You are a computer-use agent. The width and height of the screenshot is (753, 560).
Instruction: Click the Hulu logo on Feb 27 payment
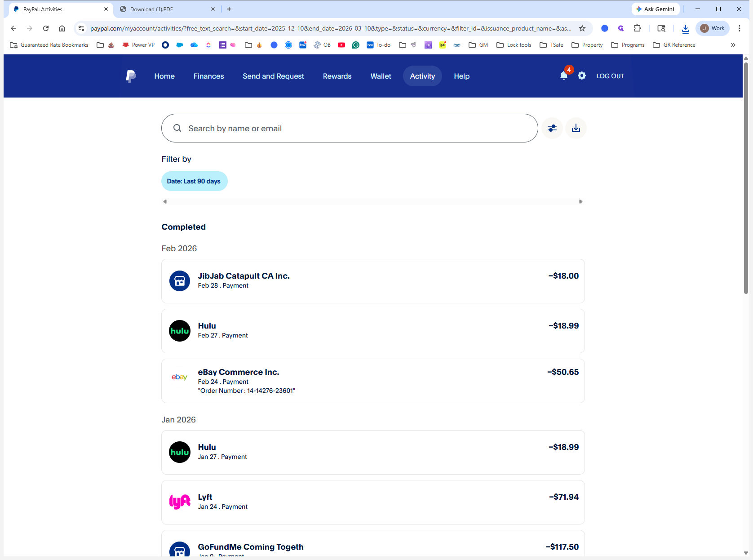180,331
